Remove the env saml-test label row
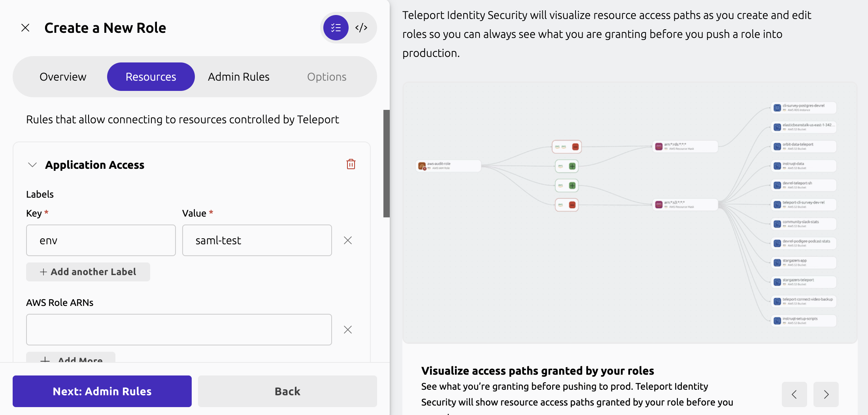868x415 pixels. tap(347, 240)
